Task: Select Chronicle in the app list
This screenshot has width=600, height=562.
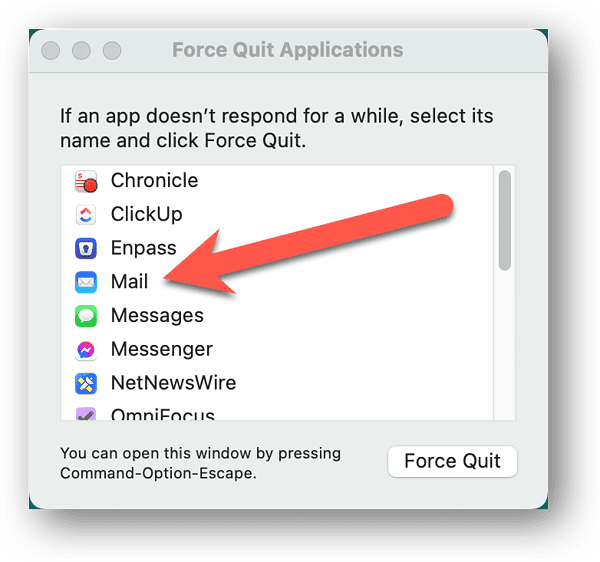Action: coord(154,181)
